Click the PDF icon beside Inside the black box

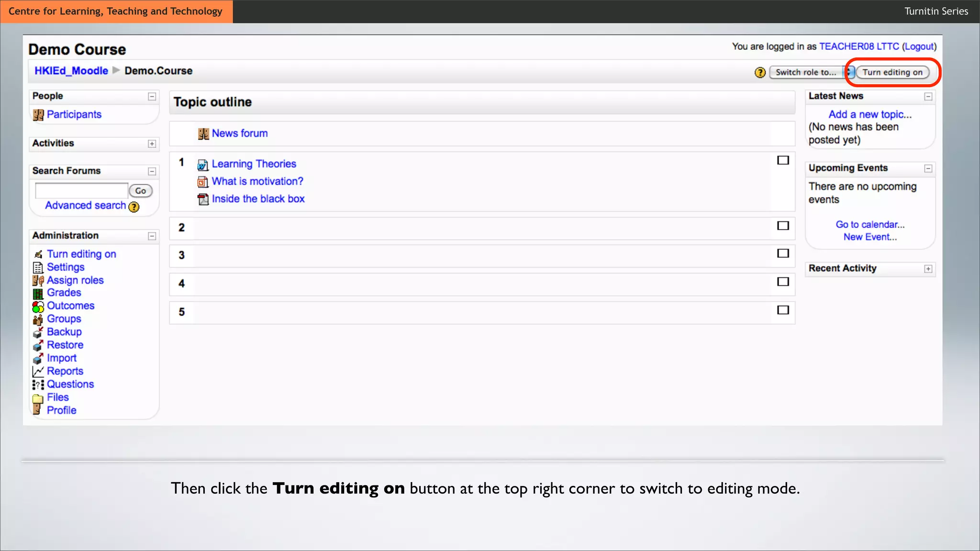203,199
